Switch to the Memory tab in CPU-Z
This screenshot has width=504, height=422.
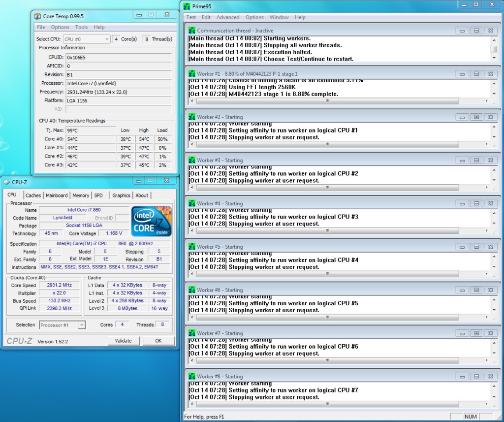pos(81,195)
